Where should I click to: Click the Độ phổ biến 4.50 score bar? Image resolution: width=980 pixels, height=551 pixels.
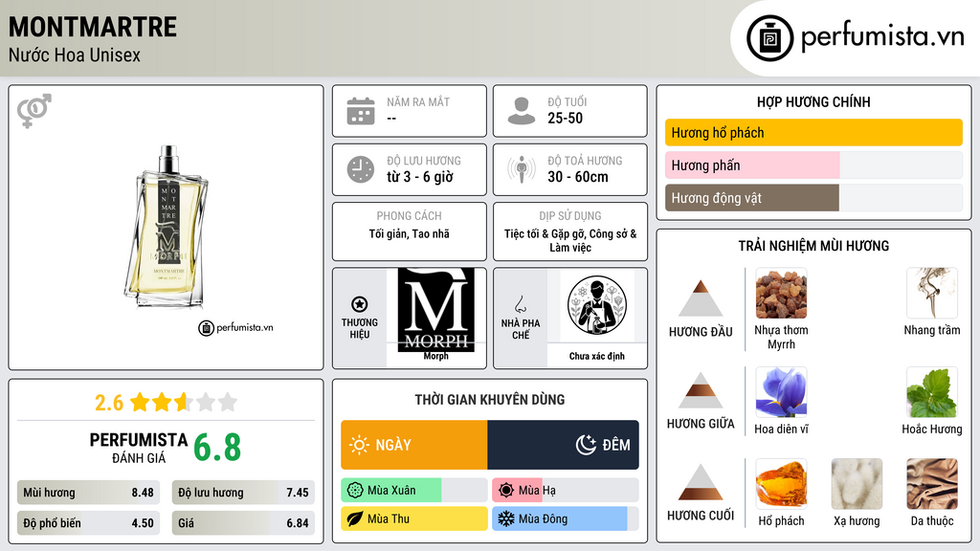[x=88, y=523]
